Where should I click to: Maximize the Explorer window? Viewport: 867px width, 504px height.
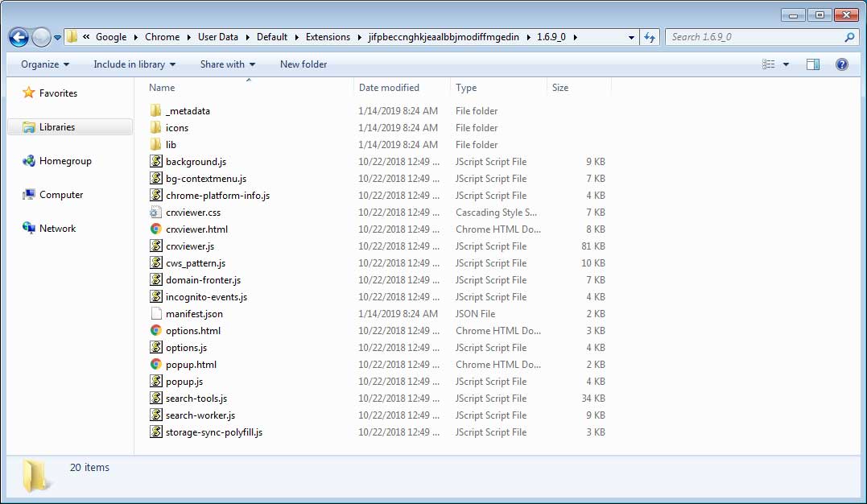(x=820, y=15)
